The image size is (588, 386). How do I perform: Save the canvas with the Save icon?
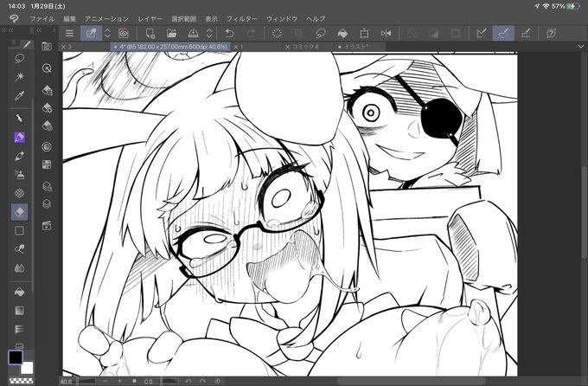(x=193, y=34)
